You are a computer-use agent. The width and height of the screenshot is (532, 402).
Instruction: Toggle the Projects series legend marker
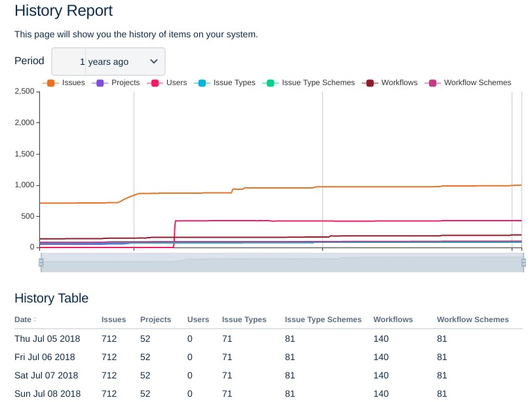(100, 83)
